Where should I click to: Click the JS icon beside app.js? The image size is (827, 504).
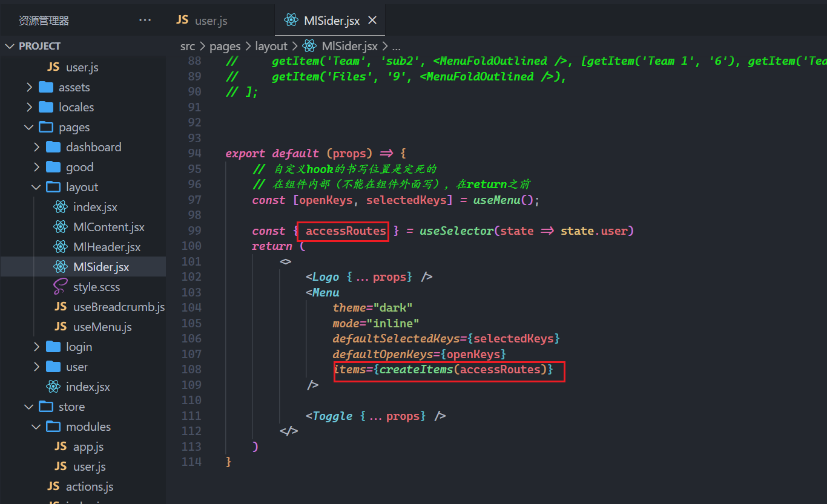pyautogui.click(x=61, y=447)
